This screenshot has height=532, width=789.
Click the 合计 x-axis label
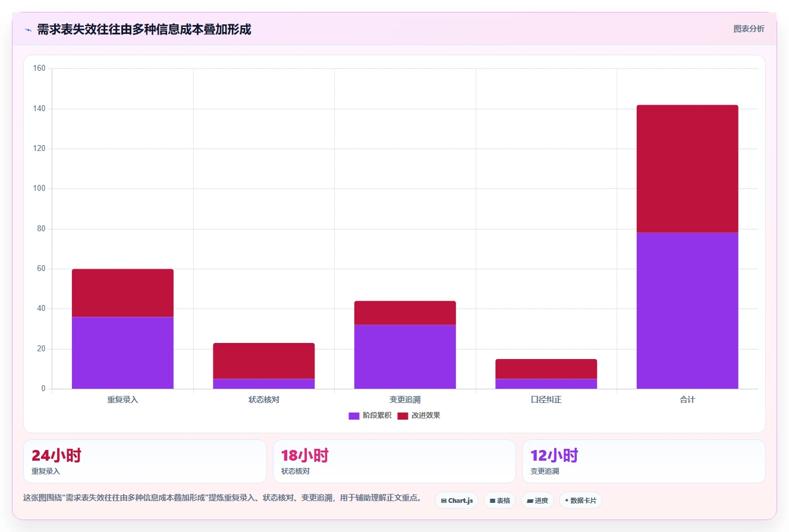pyautogui.click(x=687, y=399)
